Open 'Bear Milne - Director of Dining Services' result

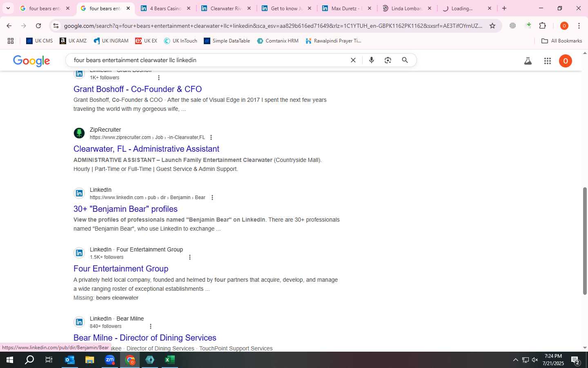pyautogui.click(x=145, y=338)
